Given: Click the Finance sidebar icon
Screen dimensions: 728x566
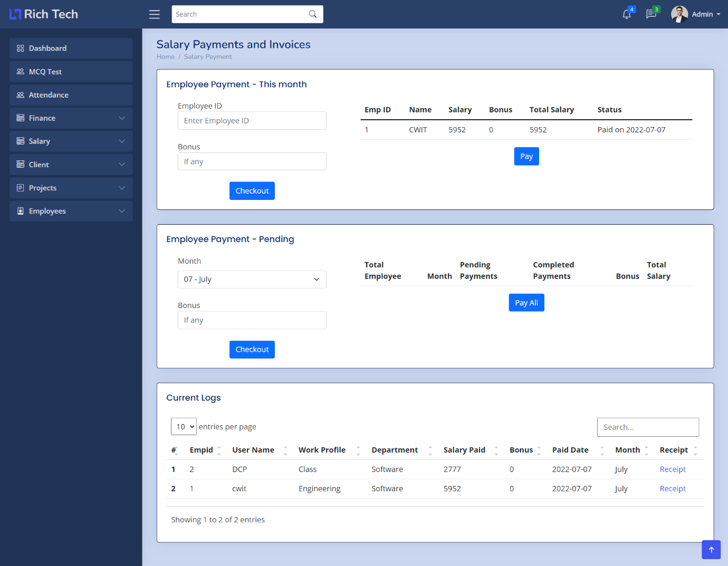Looking at the screenshot, I should coord(21,118).
